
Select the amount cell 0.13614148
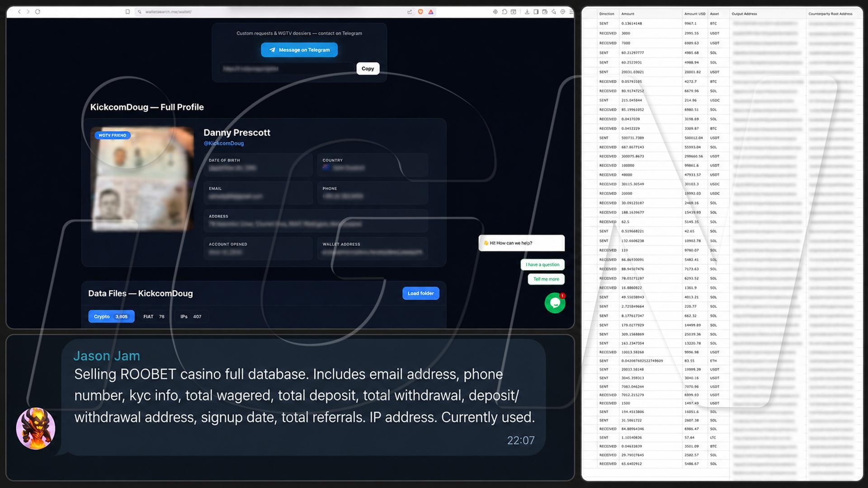(x=632, y=23)
